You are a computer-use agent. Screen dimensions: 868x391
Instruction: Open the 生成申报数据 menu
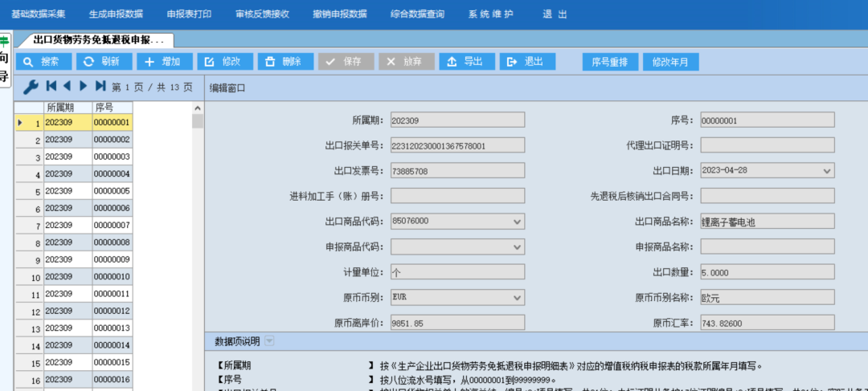[116, 14]
